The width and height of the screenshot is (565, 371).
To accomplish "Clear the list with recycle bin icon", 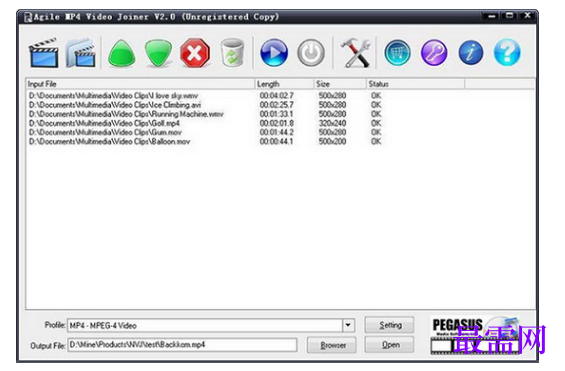I will point(232,53).
